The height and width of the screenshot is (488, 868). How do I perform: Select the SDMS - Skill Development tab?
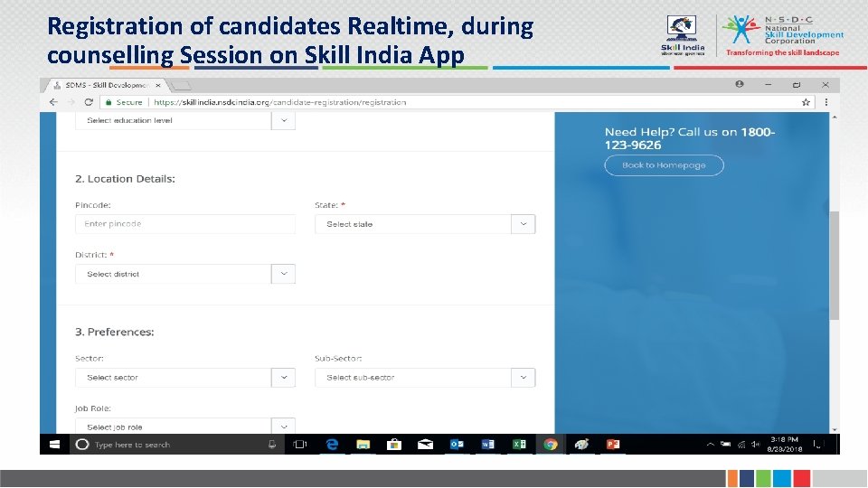click(x=105, y=85)
